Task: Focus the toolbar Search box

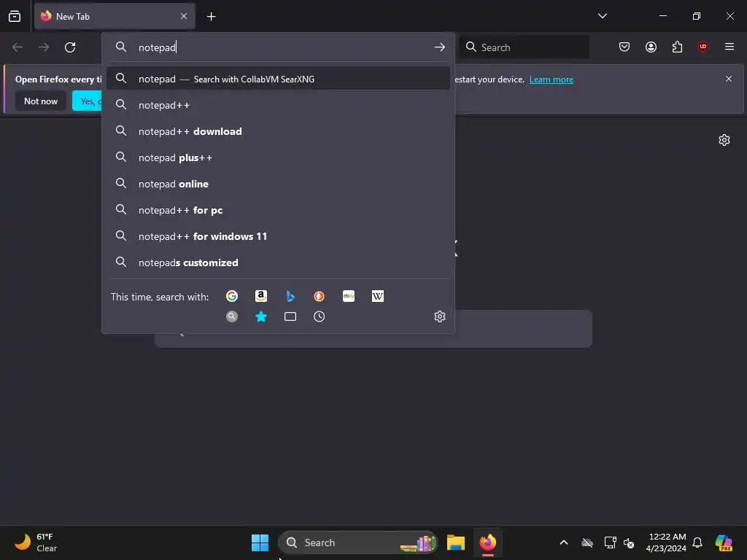Action: click(524, 47)
